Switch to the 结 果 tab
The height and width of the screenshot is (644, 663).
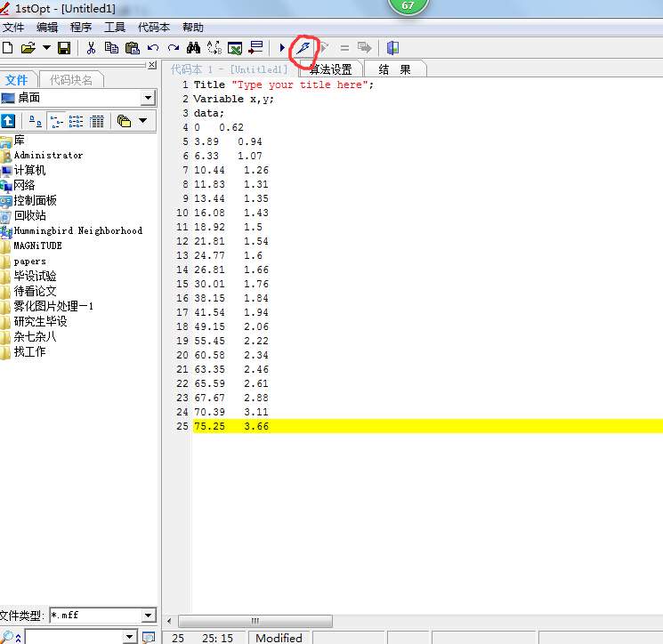[x=394, y=69]
